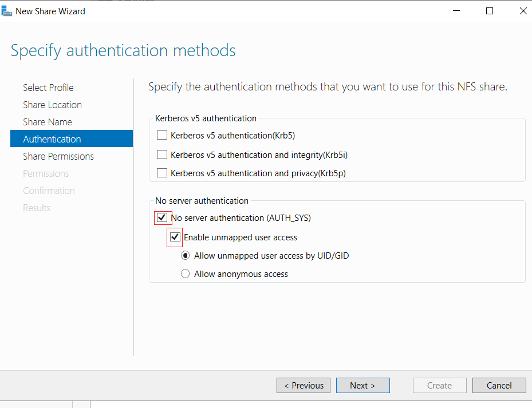Enable Kerberos v5 authentication(Krb5) checkbox

(x=162, y=135)
